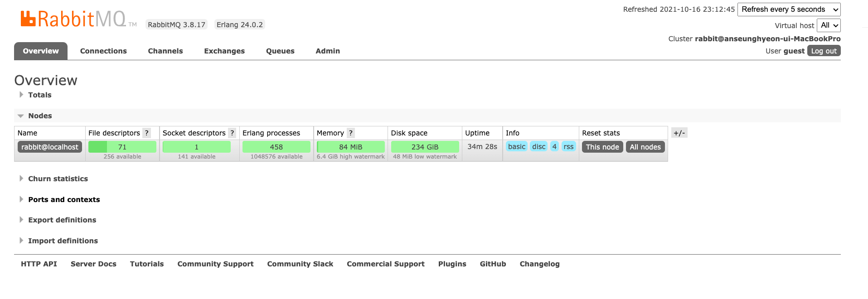Go to the Queues tab
The height and width of the screenshot is (299, 868).
pyautogui.click(x=280, y=51)
